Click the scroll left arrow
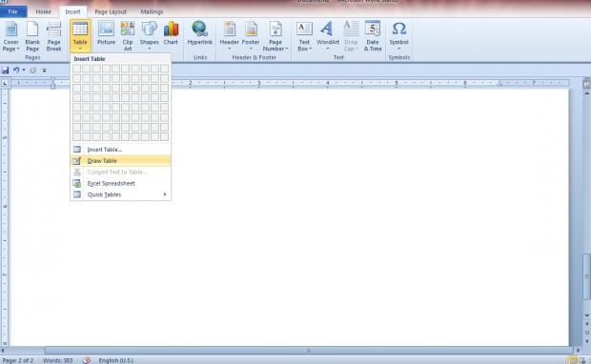The image size is (591, 364). pyautogui.click(x=3, y=351)
